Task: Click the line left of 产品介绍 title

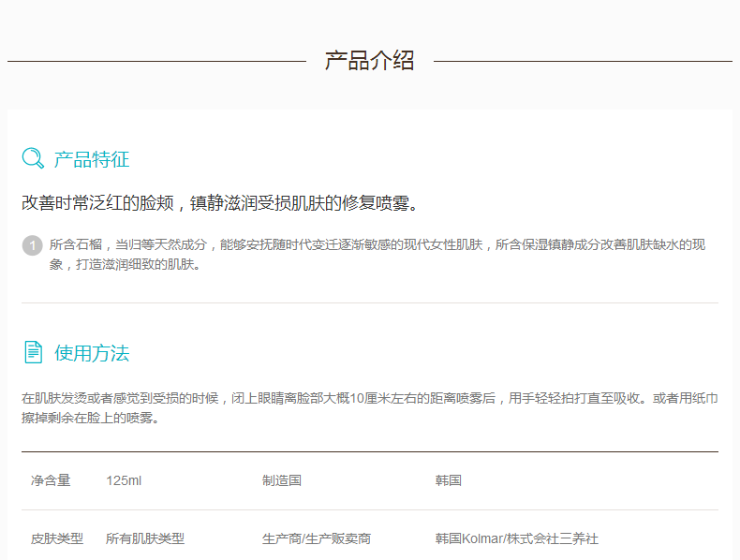Action: (156, 62)
